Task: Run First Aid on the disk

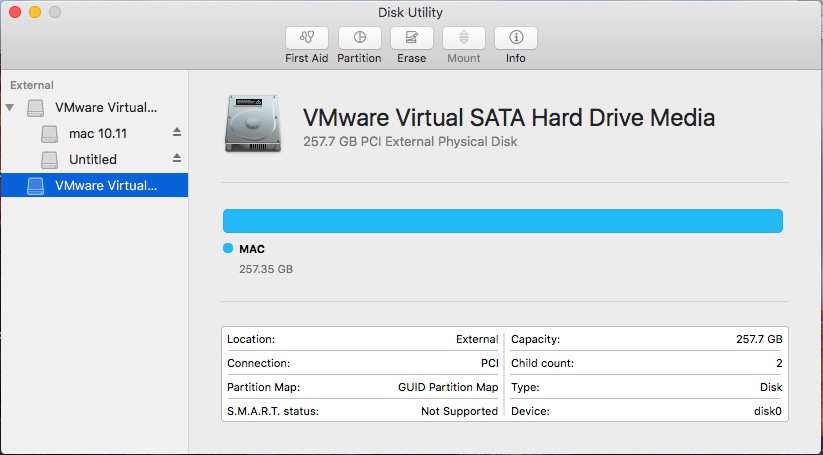Action: tap(307, 38)
